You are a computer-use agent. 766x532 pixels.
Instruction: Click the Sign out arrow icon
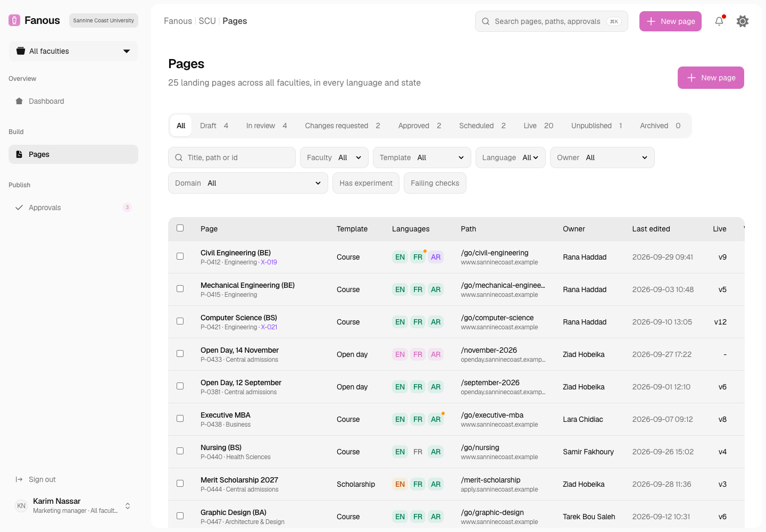(x=19, y=479)
